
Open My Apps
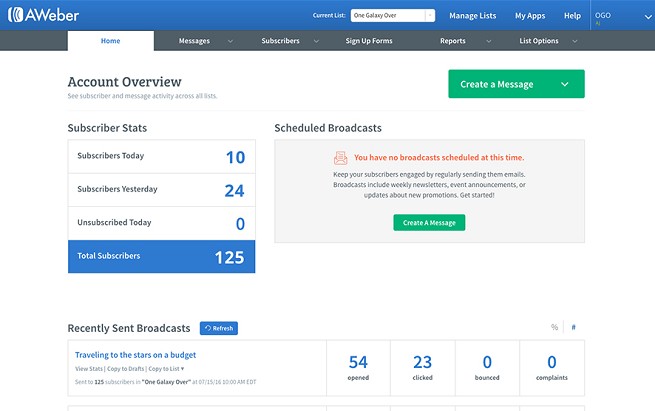[530, 16]
